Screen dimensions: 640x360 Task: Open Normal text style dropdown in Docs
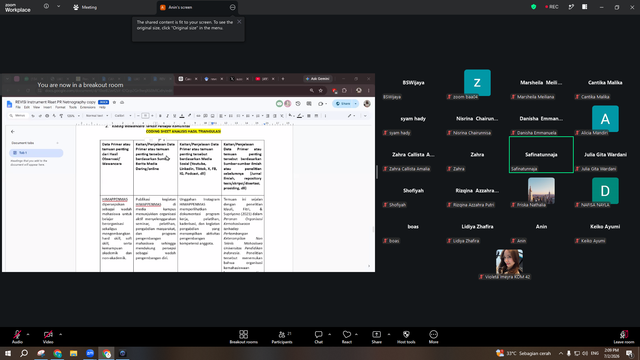pos(97,116)
